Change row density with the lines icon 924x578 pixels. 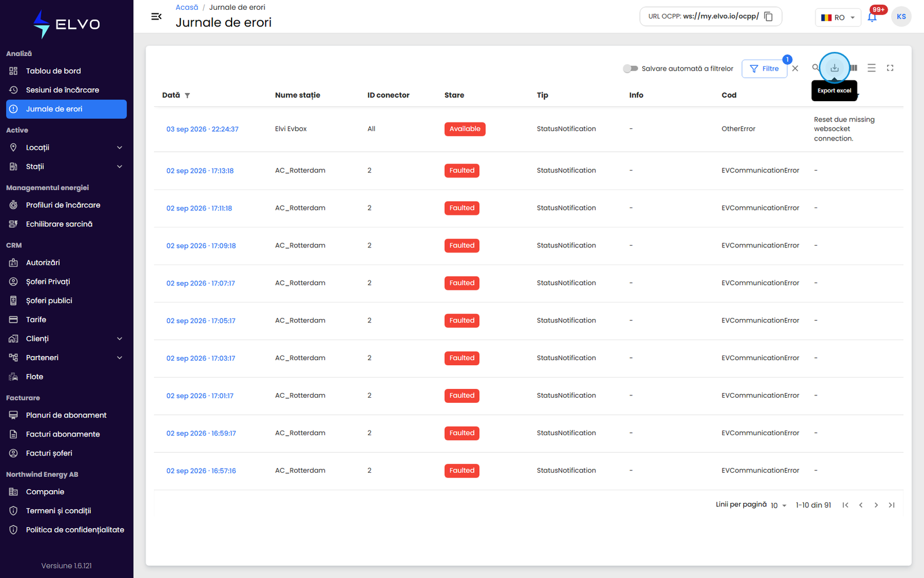pos(871,68)
